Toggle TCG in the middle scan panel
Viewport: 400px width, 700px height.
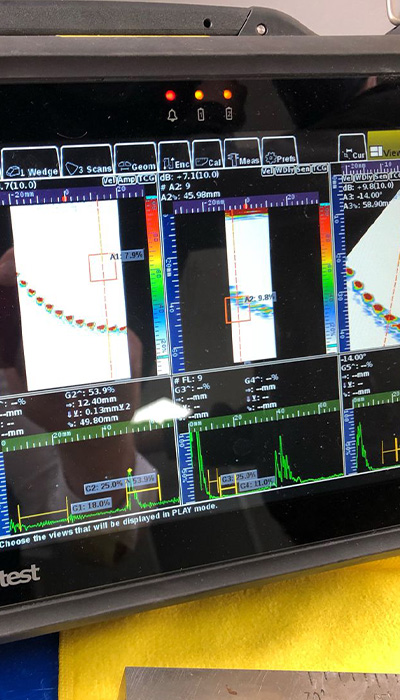click(320, 169)
